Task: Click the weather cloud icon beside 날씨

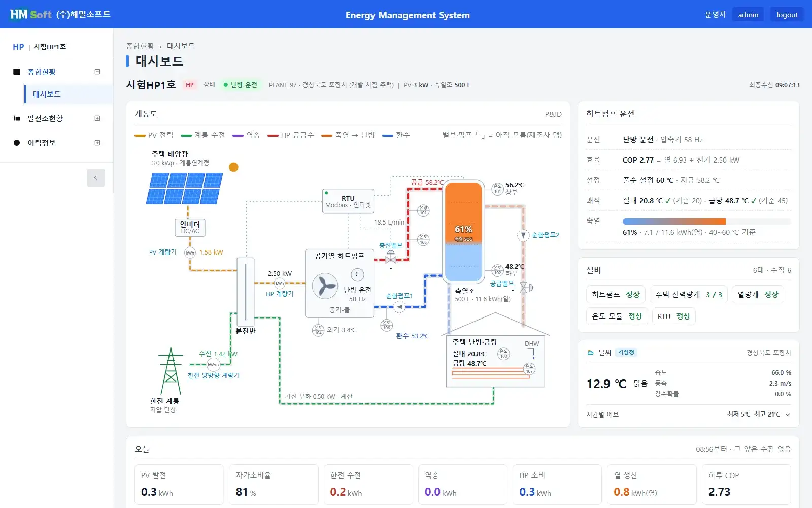Action: pyautogui.click(x=590, y=352)
